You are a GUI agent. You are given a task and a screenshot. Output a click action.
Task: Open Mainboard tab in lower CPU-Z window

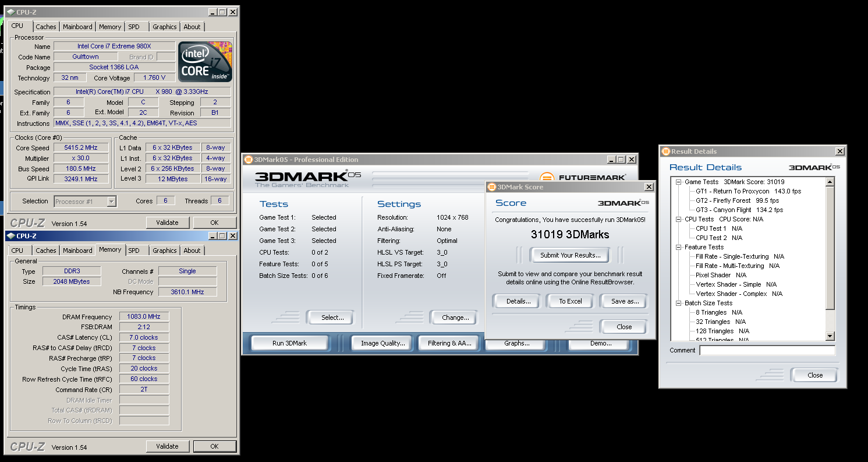[x=77, y=251]
